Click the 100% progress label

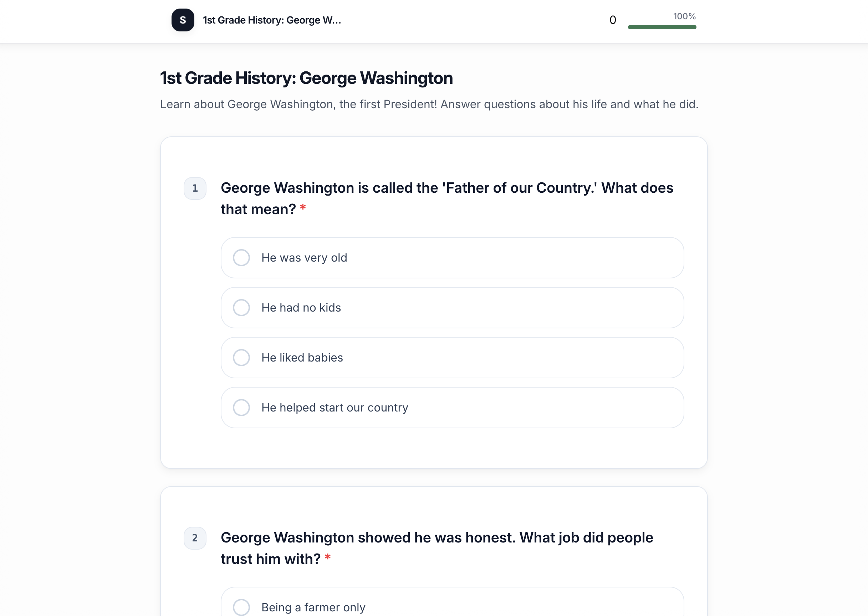pos(684,16)
